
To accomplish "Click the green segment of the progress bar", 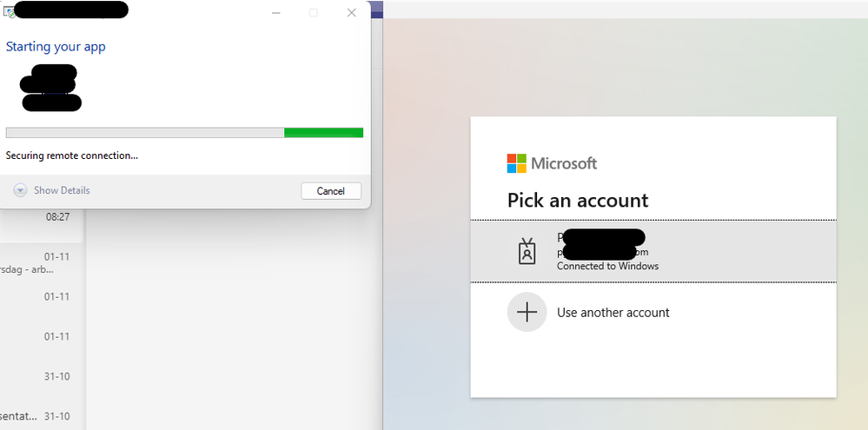I will click(323, 133).
